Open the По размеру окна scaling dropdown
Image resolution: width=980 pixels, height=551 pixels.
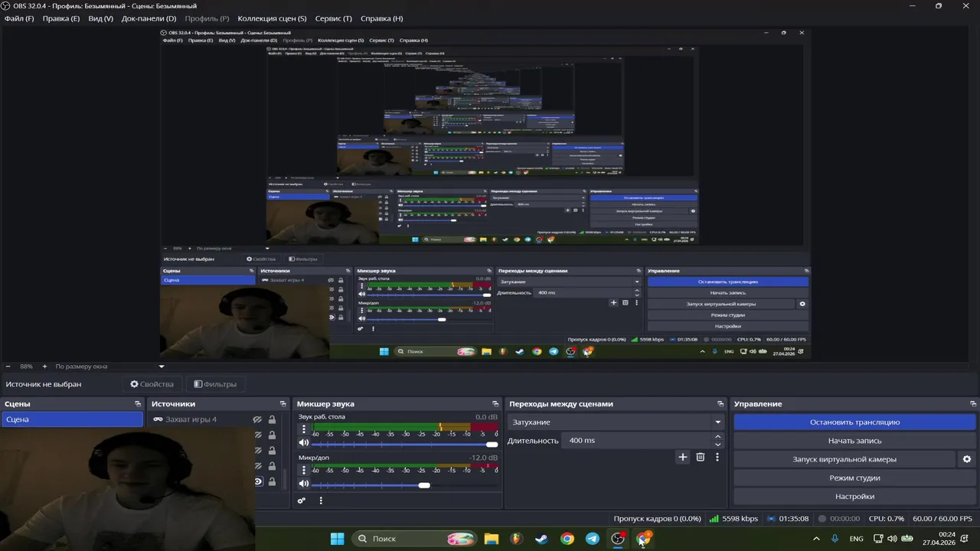[110, 367]
